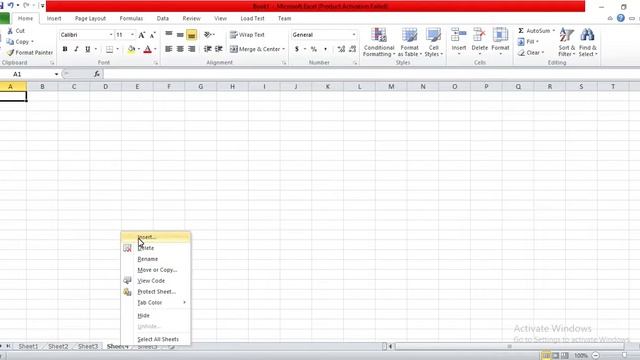The width and height of the screenshot is (640, 360).
Task: Select the Format Painter brush
Action: click(x=11, y=53)
